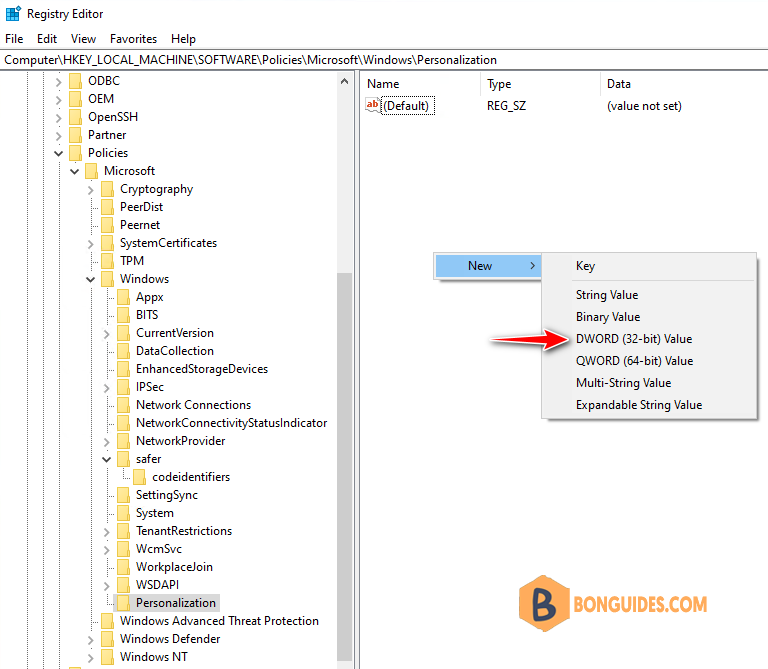Click the tree scrollbar up arrow
This screenshot has width=768, height=669.
(344, 81)
